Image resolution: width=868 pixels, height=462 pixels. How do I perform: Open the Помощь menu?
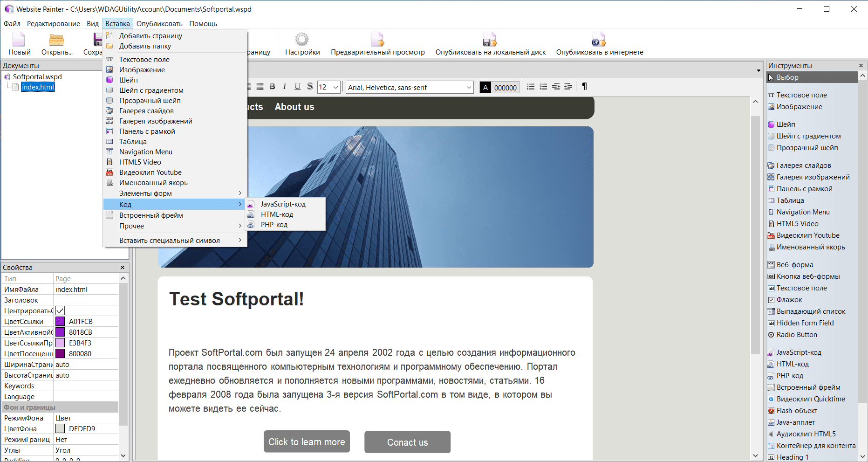[x=203, y=24]
